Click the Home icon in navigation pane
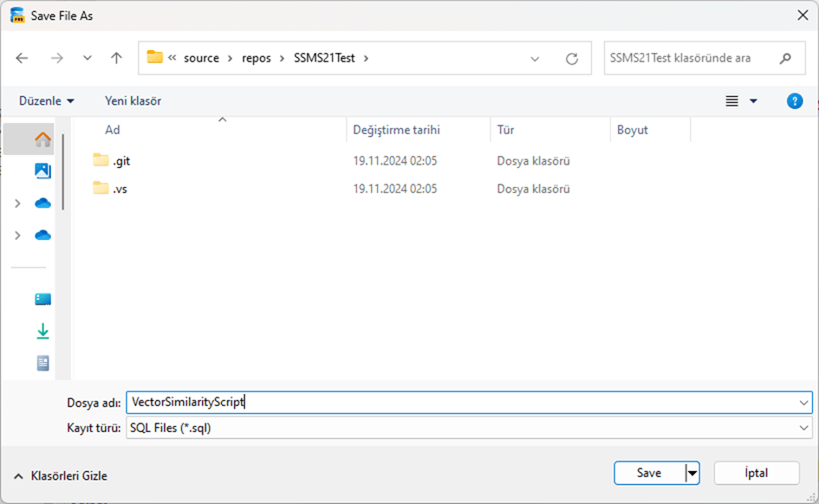This screenshot has width=819, height=504. 42,139
